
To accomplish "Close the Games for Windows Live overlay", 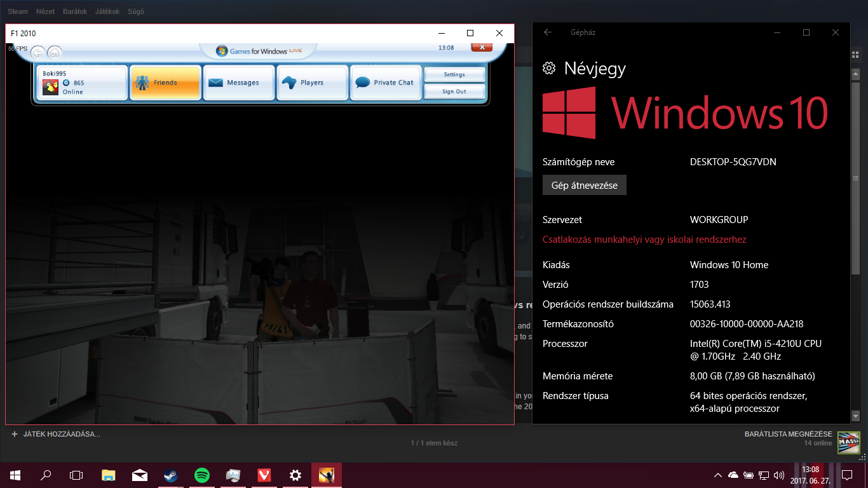I will point(482,47).
